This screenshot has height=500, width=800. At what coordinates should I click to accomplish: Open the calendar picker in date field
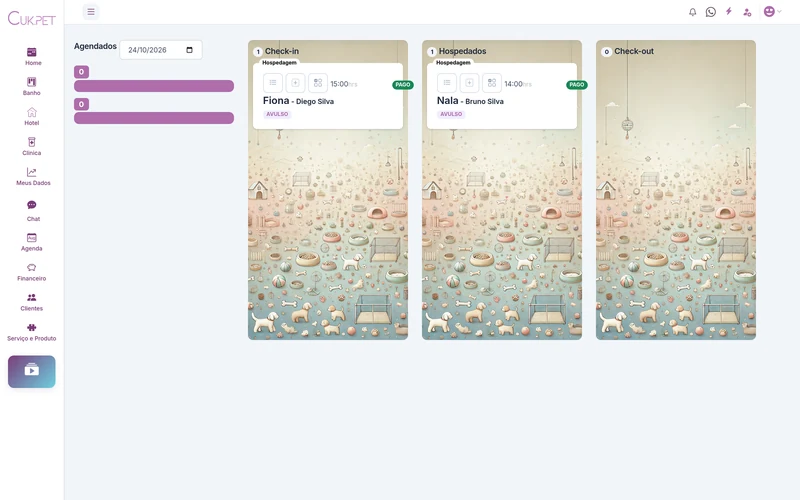coord(189,50)
